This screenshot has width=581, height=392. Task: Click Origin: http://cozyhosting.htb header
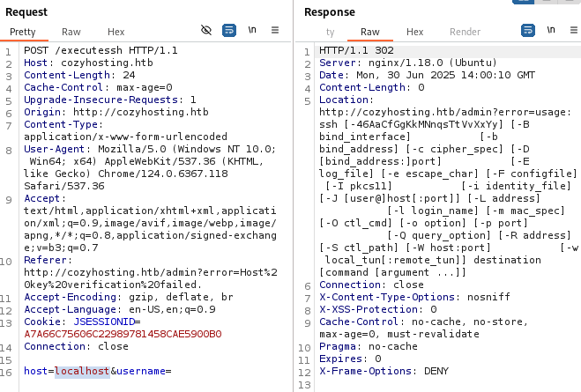pyautogui.click(x=116, y=112)
